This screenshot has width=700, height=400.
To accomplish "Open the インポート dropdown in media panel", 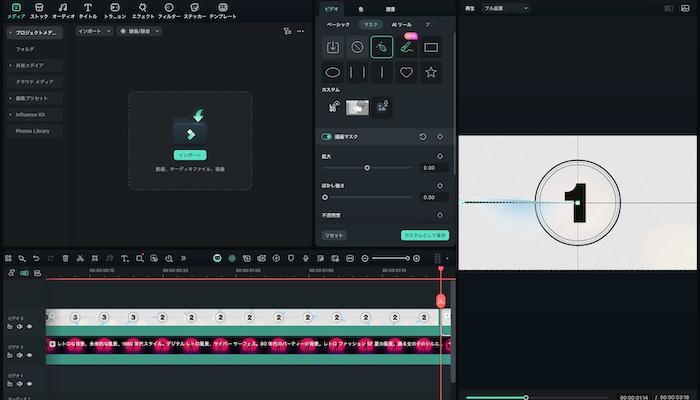I will (x=94, y=31).
